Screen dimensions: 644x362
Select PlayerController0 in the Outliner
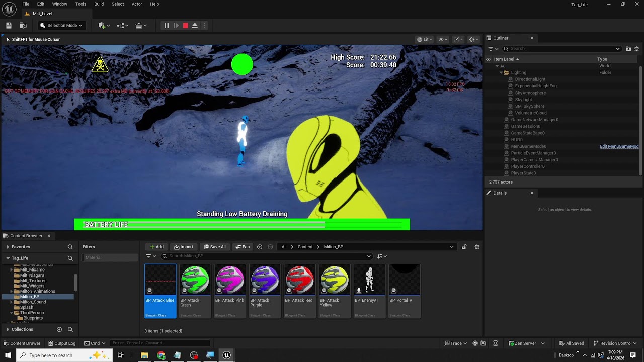(x=527, y=166)
